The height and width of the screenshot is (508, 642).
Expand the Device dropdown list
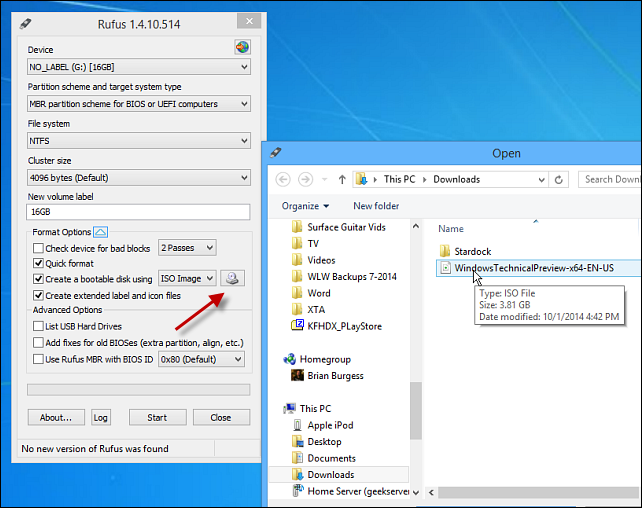tap(138, 68)
